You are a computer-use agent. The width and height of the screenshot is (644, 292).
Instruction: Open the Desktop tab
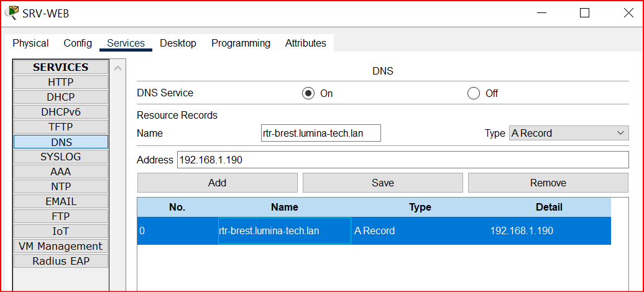178,43
